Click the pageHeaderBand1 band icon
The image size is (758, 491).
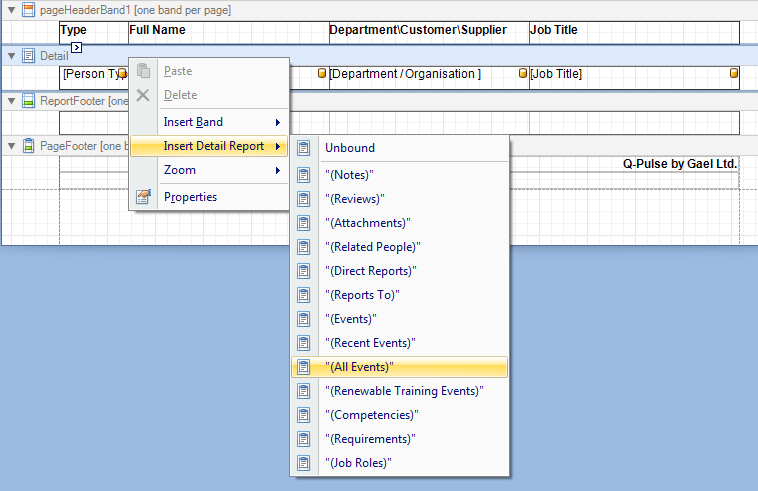29,10
